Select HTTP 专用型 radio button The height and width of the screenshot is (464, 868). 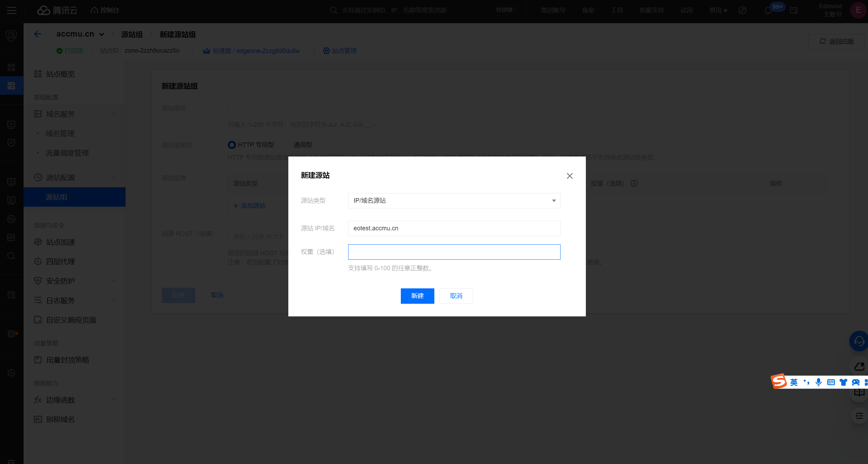click(232, 145)
